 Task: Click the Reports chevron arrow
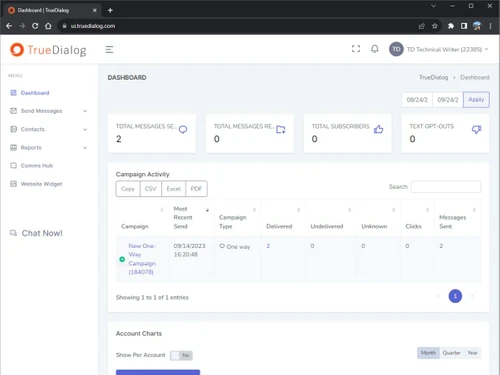[85, 148]
